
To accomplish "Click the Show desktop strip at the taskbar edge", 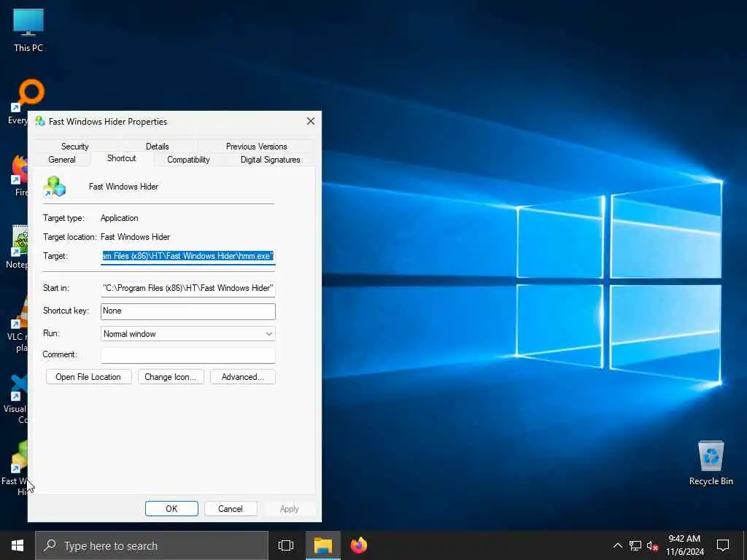I will [745, 545].
